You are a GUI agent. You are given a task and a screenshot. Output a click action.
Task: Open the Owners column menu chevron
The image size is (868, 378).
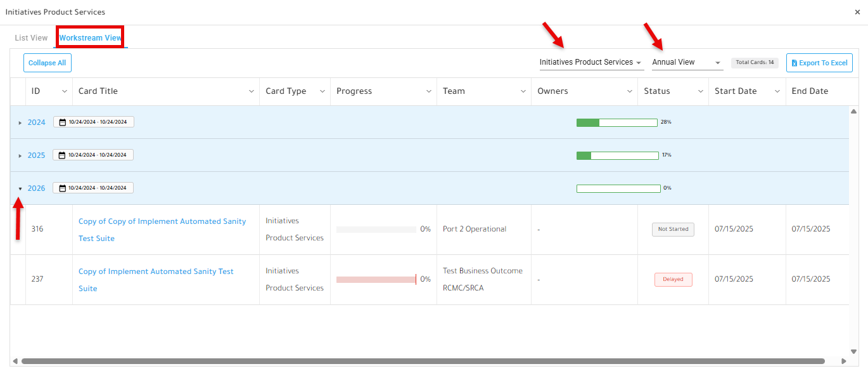(x=630, y=91)
